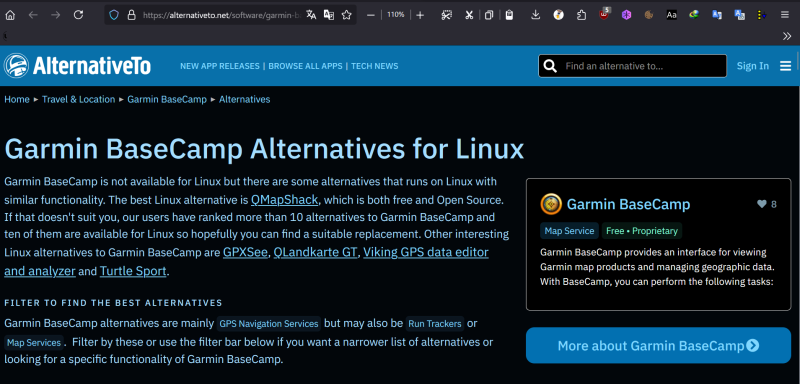Screen dimensions: 800x384
Task: Click the AlternativeTo logo
Action: point(77,66)
